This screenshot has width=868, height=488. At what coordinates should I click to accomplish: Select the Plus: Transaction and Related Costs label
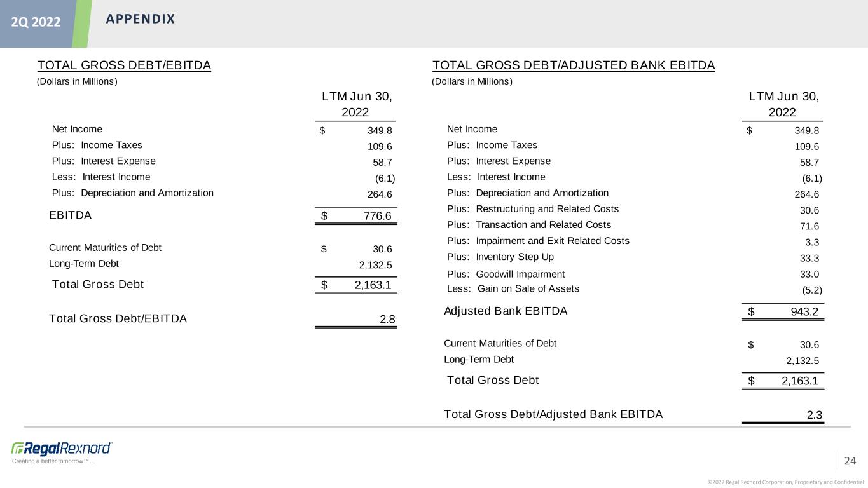tap(528, 225)
